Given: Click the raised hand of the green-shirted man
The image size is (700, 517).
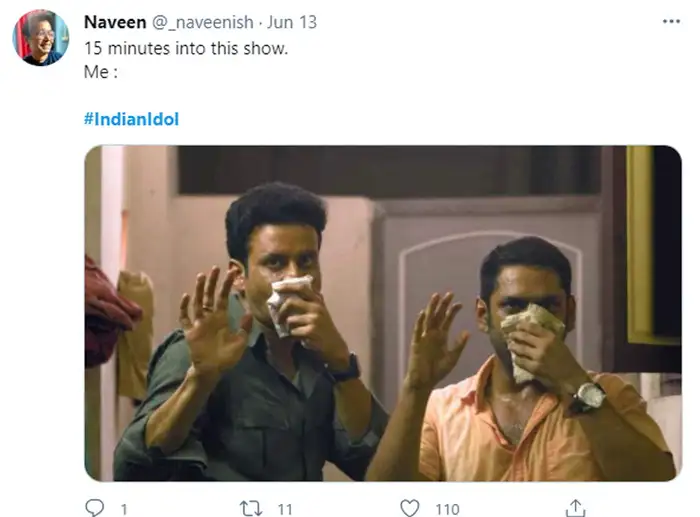Looking at the screenshot, I should [x=212, y=322].
